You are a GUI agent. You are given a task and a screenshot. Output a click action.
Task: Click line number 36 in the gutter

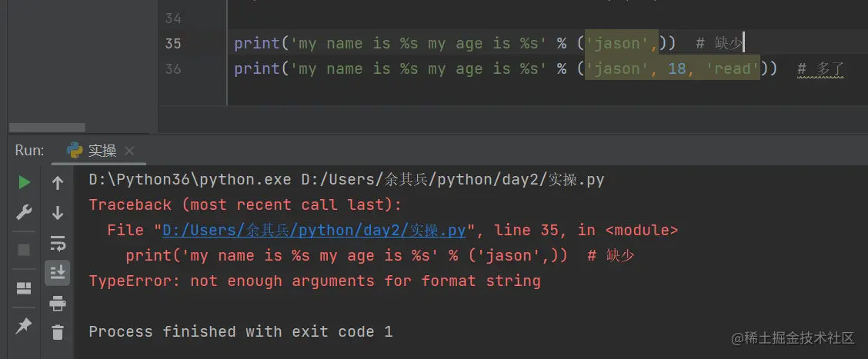[173, 69]
